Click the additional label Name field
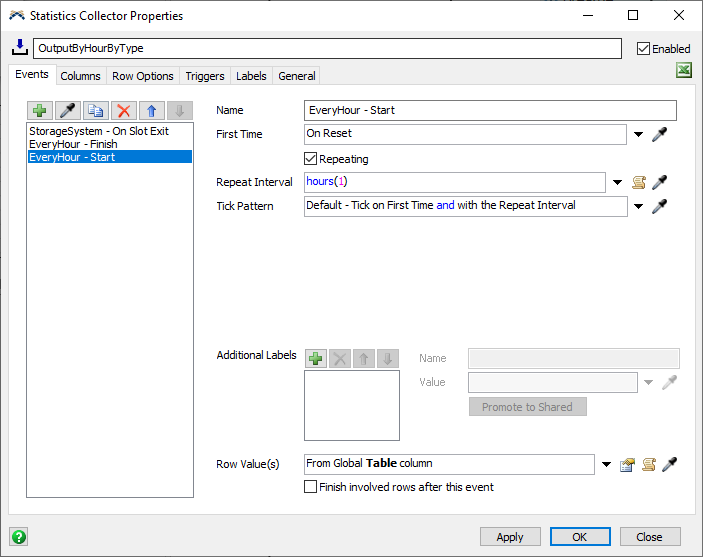This screenshot has width=703, height=557. (574, 358)
